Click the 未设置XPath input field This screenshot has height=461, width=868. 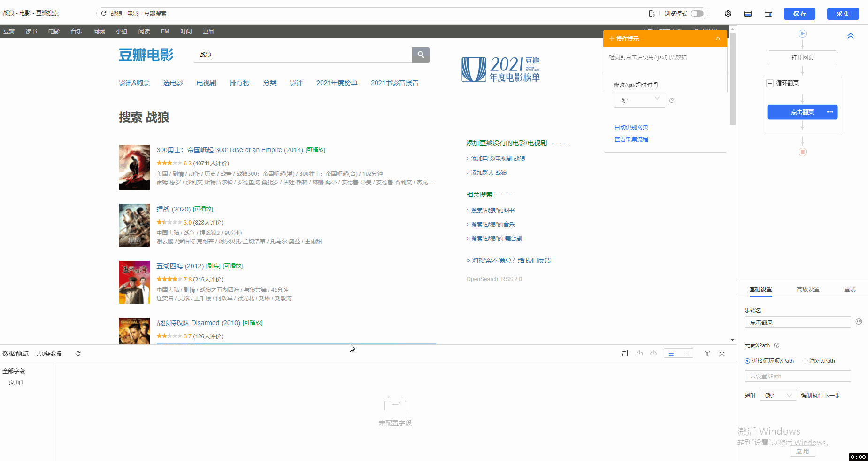pyautogui.click(x=797, y=376)
